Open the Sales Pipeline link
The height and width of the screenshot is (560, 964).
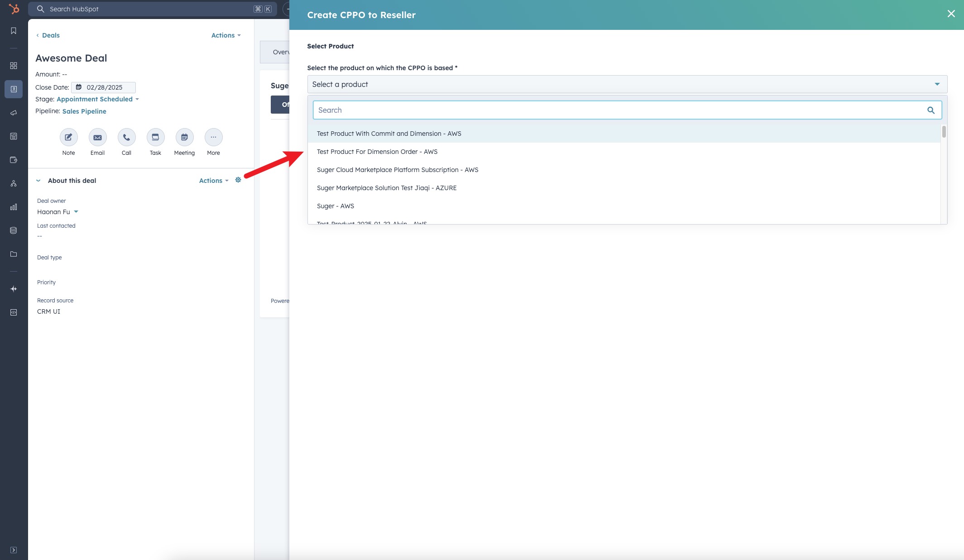click(x=84, y=111)
